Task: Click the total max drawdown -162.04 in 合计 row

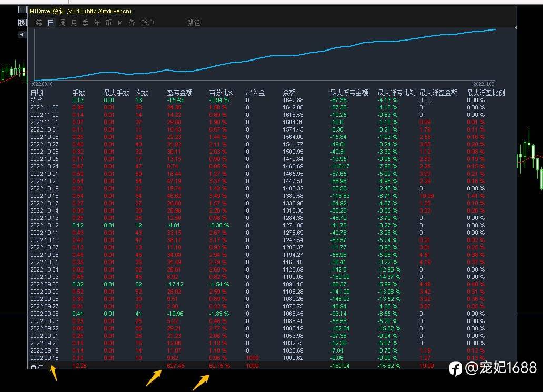Action: pyautogui.click(x=340, y=366)
